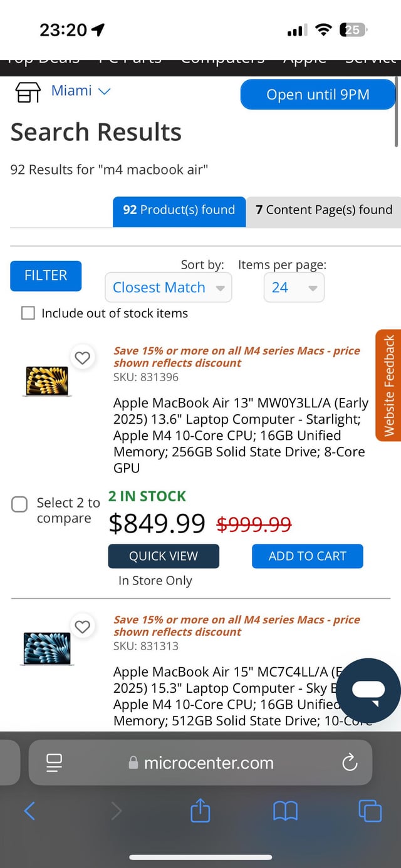This screenshot has width=401, height=868.
Task: Open Quick View for the 13" MacBook Air
Action: [164, 556]
